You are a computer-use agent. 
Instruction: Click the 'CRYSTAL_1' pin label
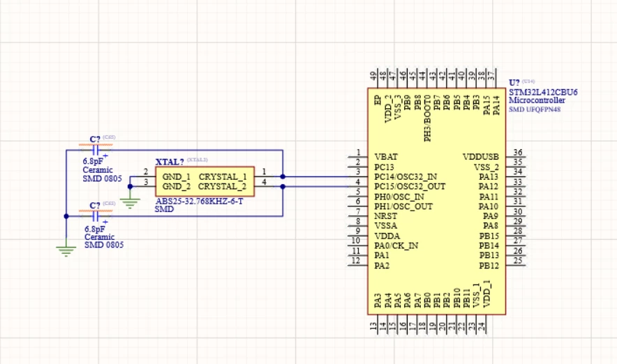point(223,177)
